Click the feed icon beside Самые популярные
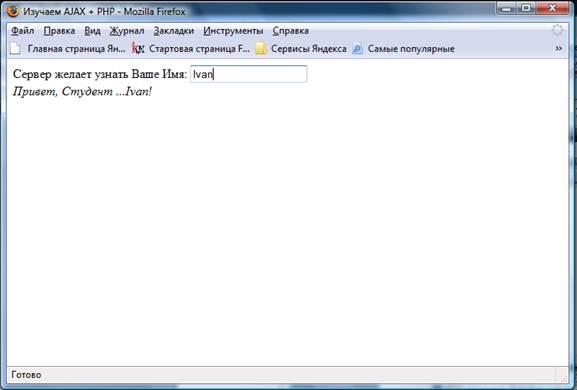The image size is (577, 390). click(357, 49)
